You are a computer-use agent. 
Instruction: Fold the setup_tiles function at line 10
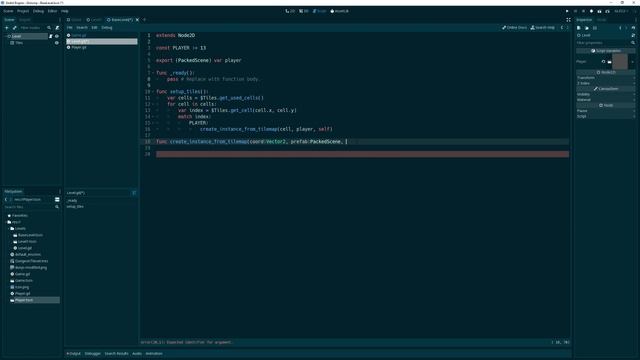pyautogui.click(x=153, y=92)
